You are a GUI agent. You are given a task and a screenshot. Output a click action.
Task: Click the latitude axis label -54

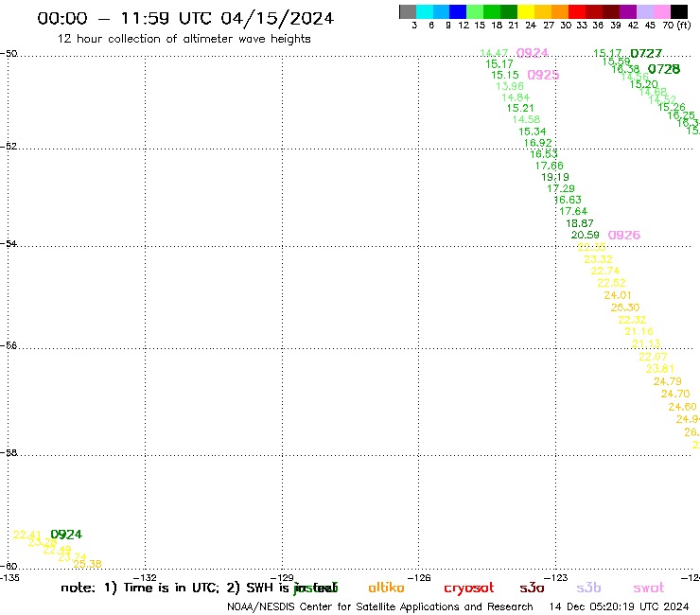[9, 244]
